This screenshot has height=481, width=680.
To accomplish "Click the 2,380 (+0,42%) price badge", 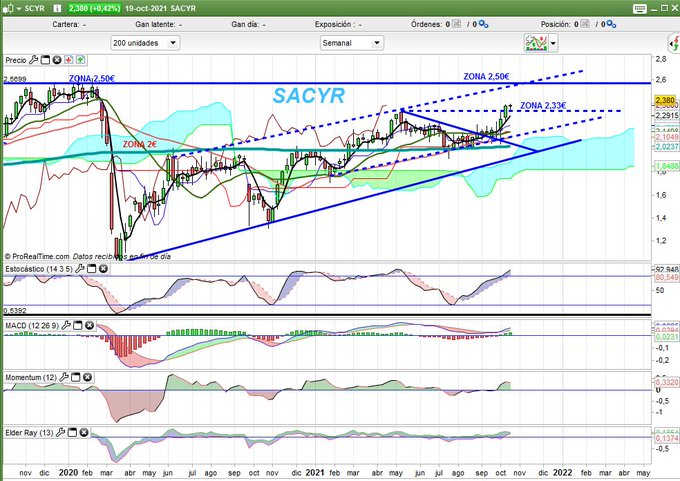I will pos(94,8).
